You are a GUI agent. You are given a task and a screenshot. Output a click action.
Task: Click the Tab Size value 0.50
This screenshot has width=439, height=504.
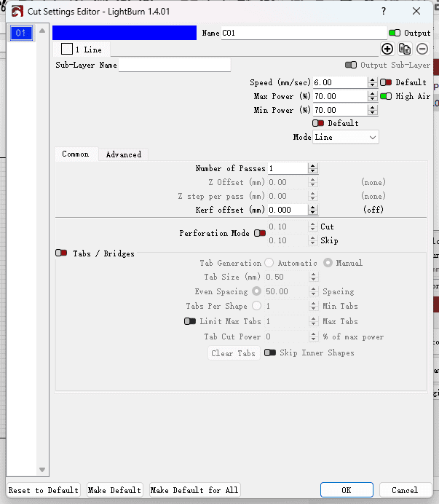point(287,277)
